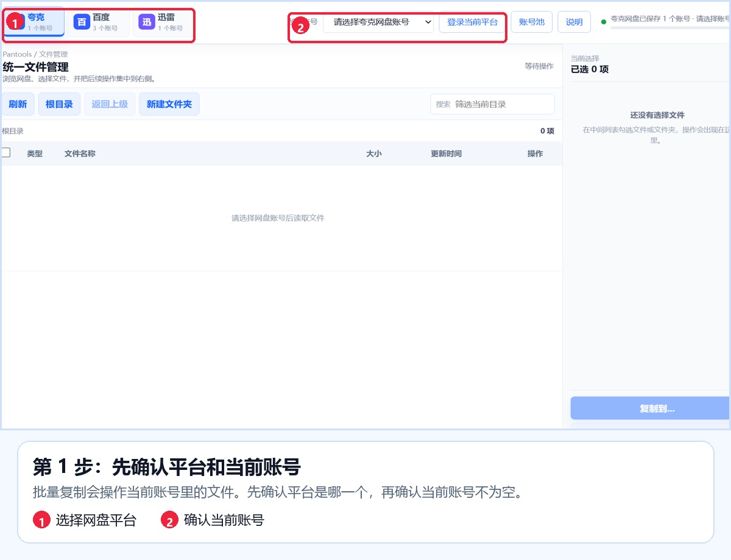Viewport: 731px width, 560px height.
Task: Tick the select-all checkbox in table header
Action: pos(6,153)
